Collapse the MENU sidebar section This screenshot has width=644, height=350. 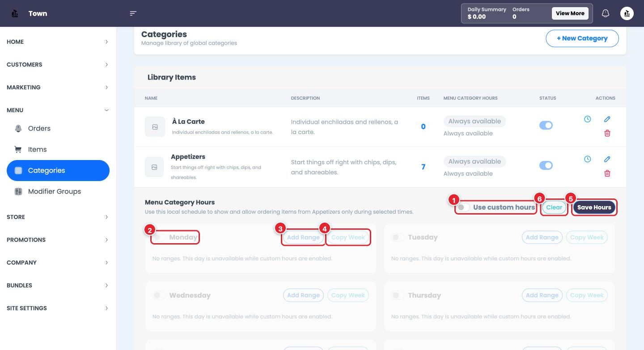pos(58,110)
